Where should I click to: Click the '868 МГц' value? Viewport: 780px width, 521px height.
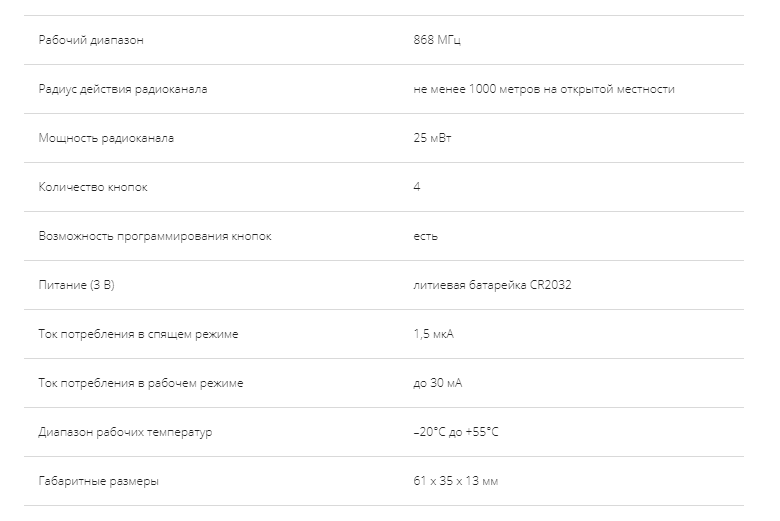point(437,41)
